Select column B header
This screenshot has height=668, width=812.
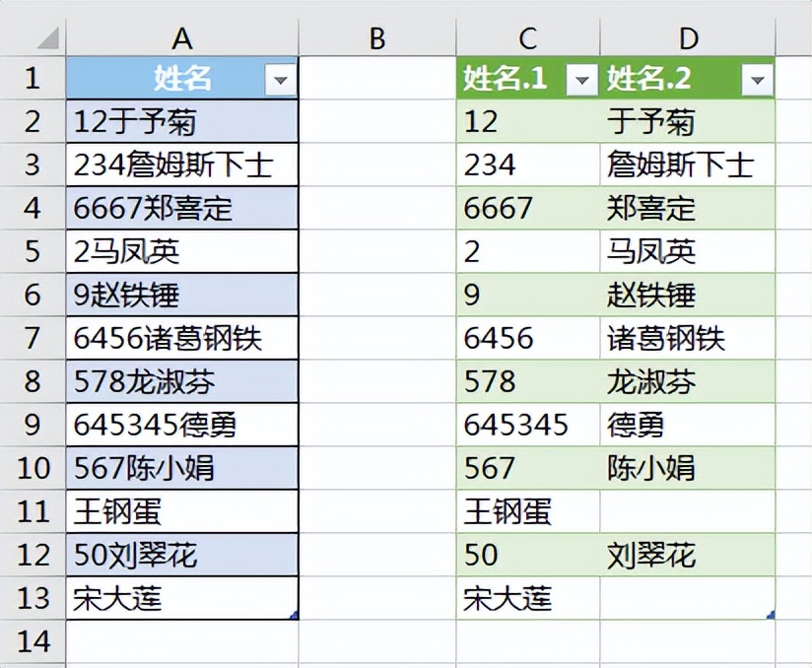(x=377, y=37)
